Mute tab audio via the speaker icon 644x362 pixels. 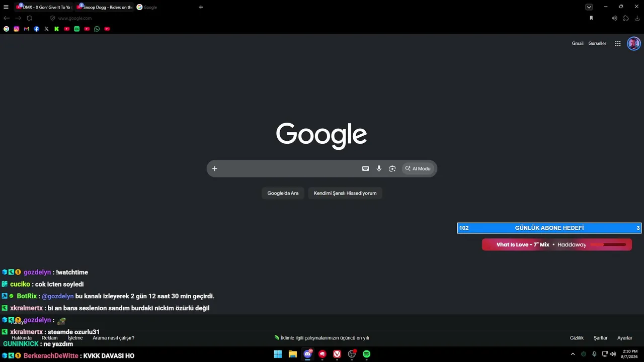point(614,18)
